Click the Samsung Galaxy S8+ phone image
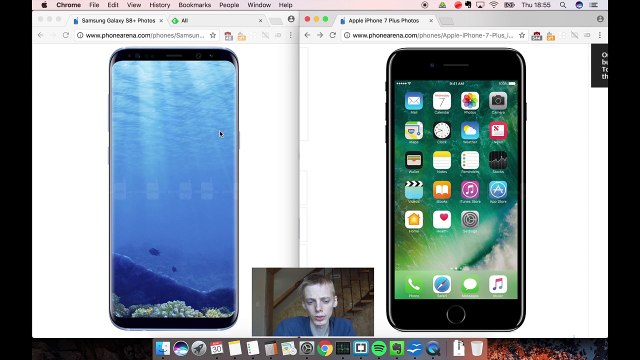640x360 pixels. pos(174,189)
